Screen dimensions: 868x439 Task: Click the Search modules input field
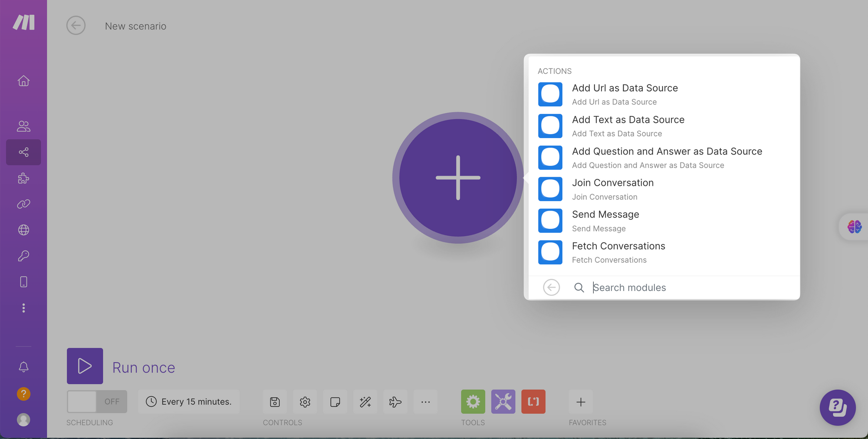[x=692, y=287]
